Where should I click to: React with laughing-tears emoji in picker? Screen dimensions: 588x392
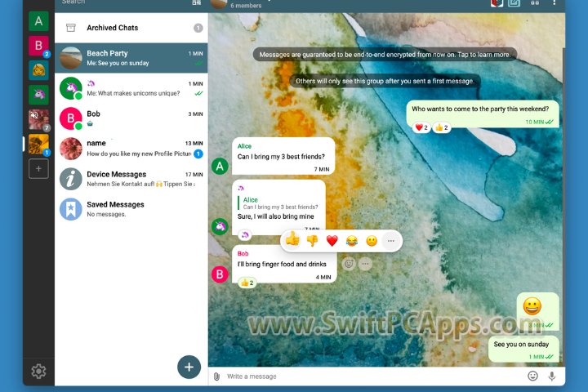pos(352,240)
